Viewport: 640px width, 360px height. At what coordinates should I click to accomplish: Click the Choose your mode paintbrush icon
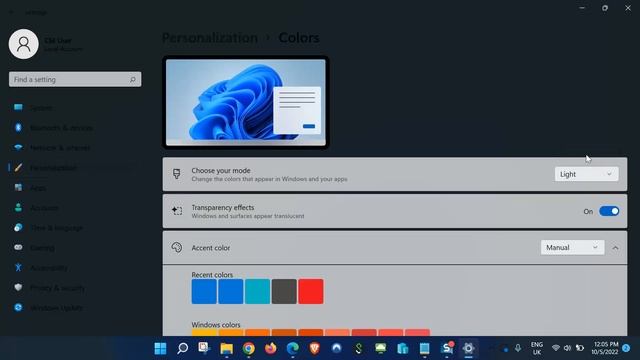pos(177,174)
